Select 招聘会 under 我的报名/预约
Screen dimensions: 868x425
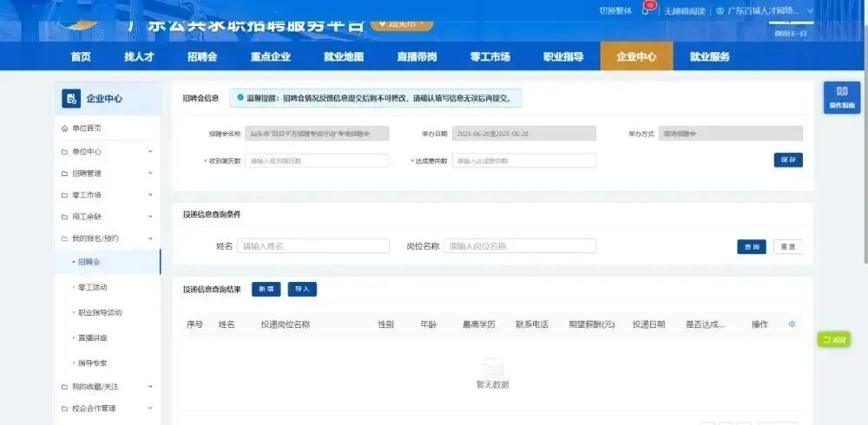point(108,262)
